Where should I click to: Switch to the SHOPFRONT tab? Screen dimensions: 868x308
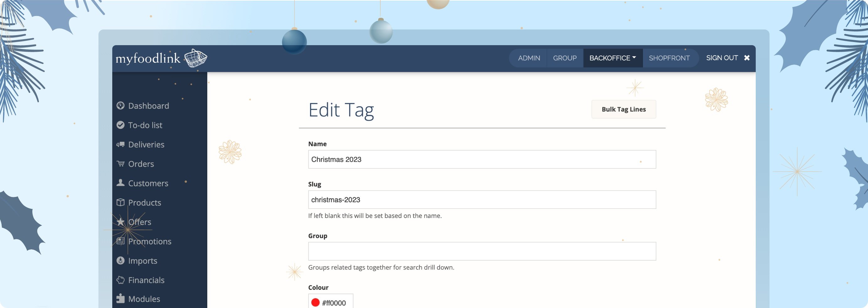[x=669, y=58]
